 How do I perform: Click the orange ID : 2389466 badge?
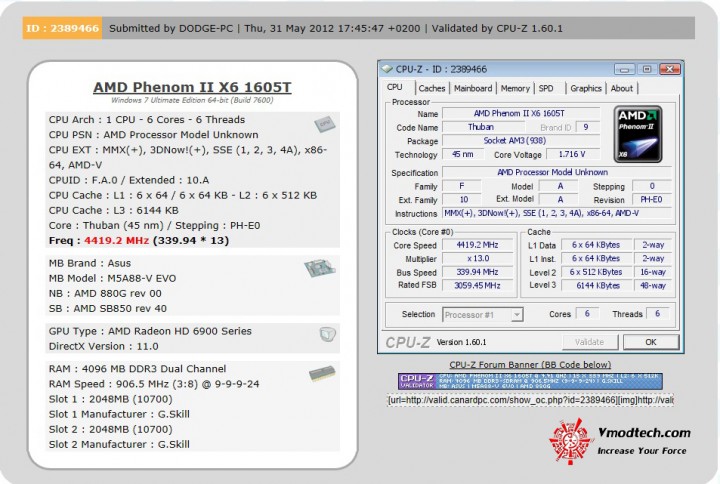pyautogui.click(x=62, y=28)
